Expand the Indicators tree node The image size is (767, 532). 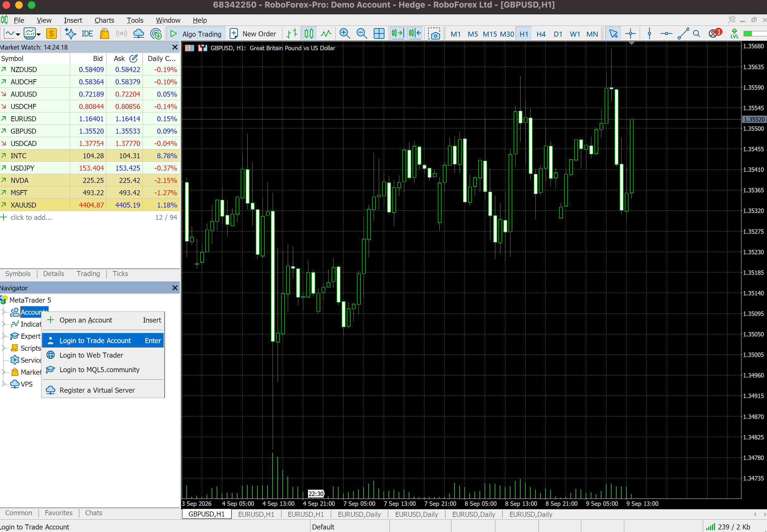[3, 324]
